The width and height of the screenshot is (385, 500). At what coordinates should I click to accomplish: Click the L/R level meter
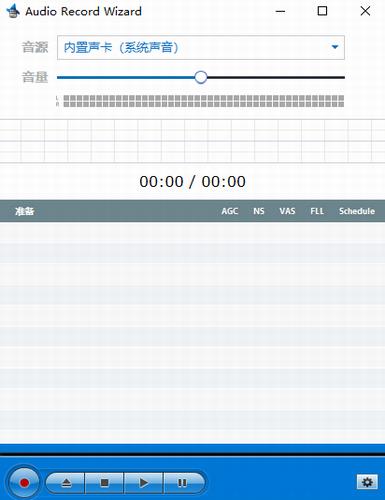(200, 101)
